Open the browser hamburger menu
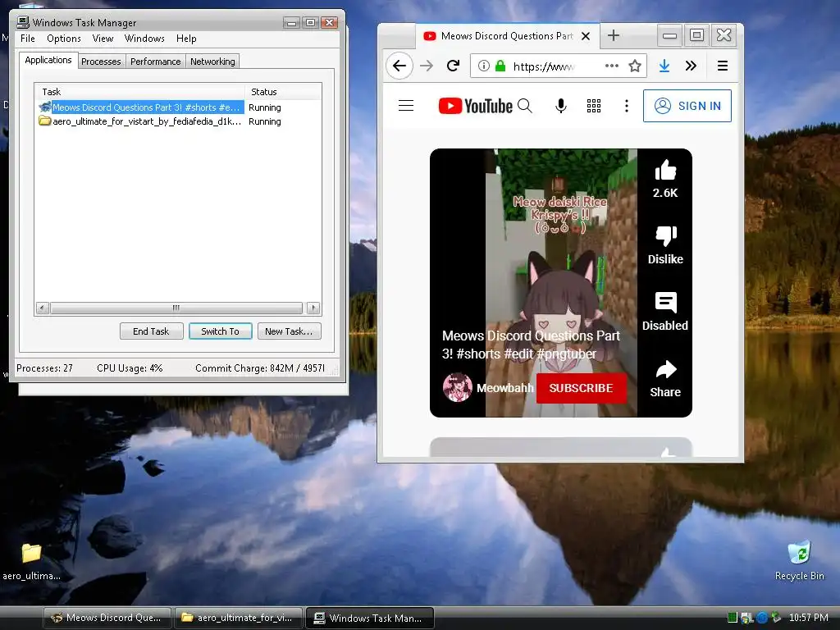Image resolution: width=840 pixels, height=630 pixels. (x=722, y=66)
